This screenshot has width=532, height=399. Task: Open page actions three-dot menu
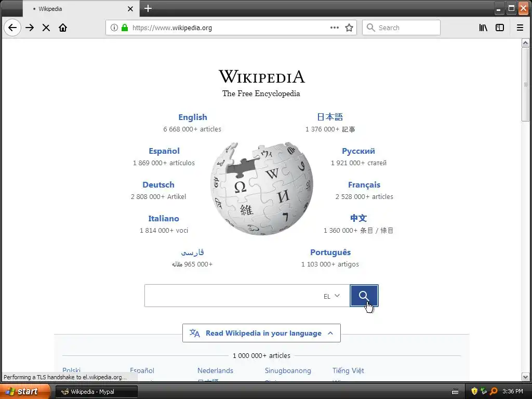pyautogui.click(x=335, y=28)
